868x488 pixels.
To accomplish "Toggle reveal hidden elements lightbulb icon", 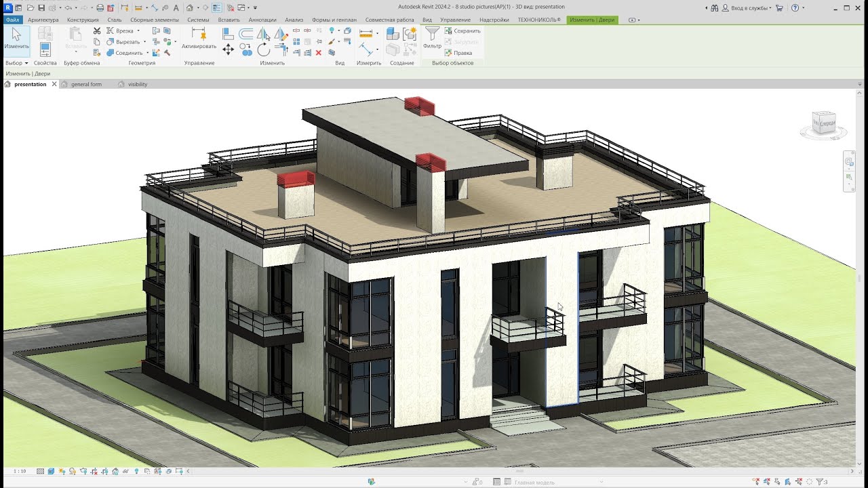I will coord(136,471).
